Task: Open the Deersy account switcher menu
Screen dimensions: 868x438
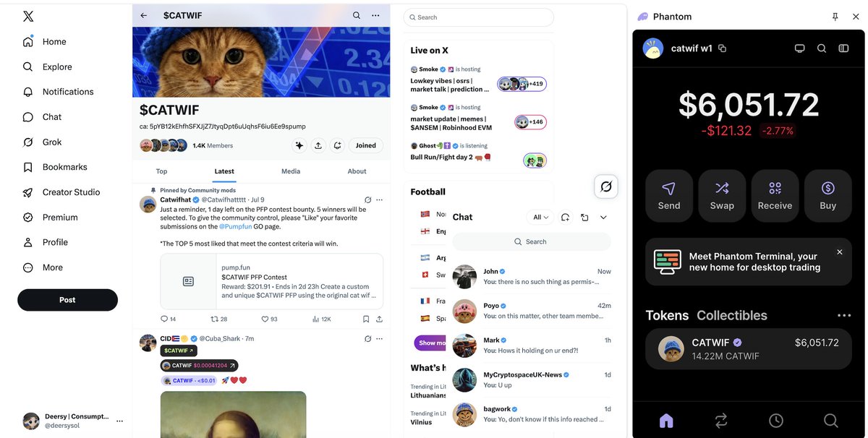Action: point(72,421)
